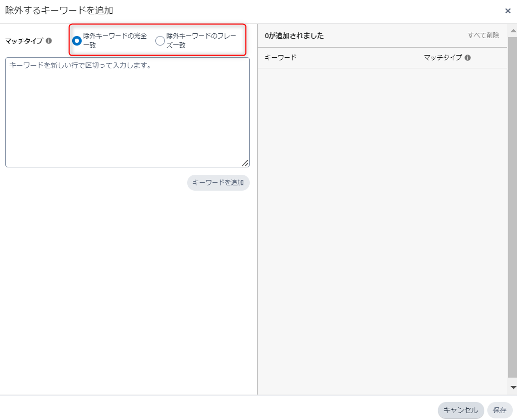Click the 保存 button
The width and height of the screenshot is (517, 420).
point(500,410)
